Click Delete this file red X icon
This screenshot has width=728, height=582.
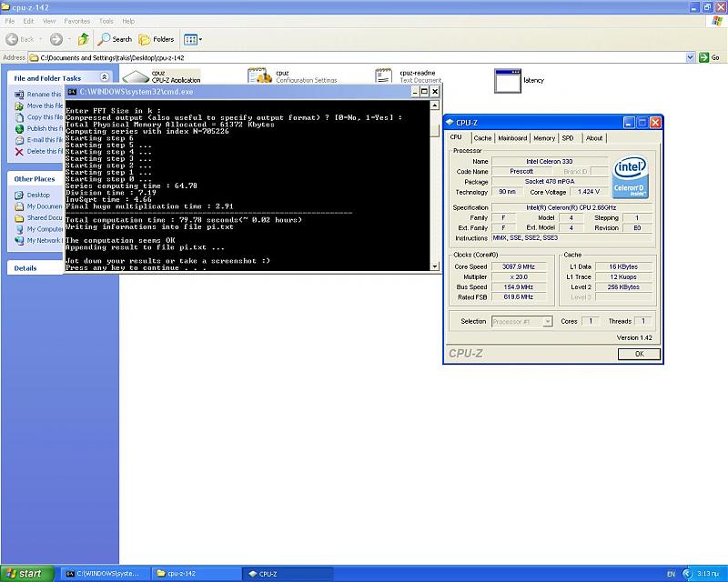tap(19, 152)
